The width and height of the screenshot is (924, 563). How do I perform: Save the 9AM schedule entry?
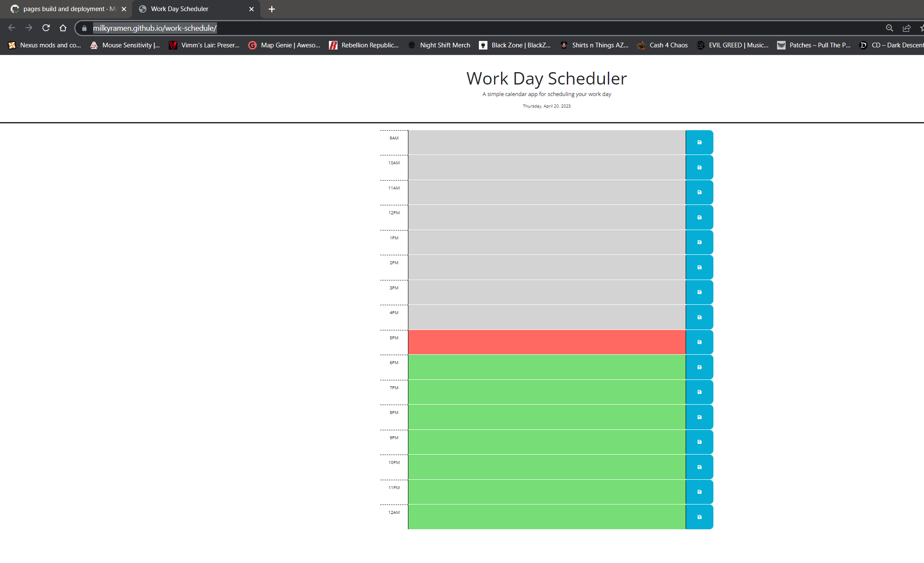pos(699,142)
